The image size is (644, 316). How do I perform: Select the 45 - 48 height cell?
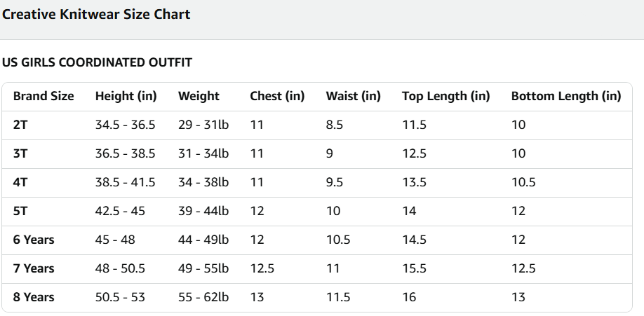(115, 240)
